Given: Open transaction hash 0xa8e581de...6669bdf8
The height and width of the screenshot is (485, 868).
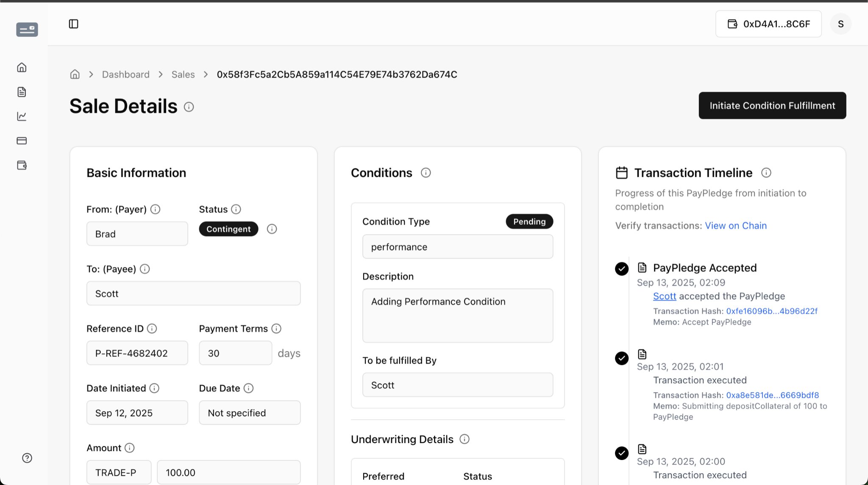Looking at the screenshot, I should pyautogui.click(x=773, y=395).
